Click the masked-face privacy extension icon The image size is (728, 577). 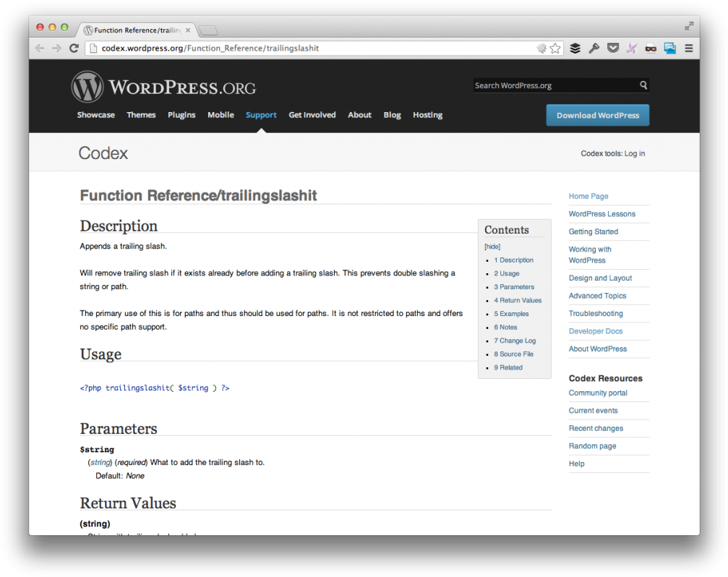pyautogui.click(x=651, y=48)
